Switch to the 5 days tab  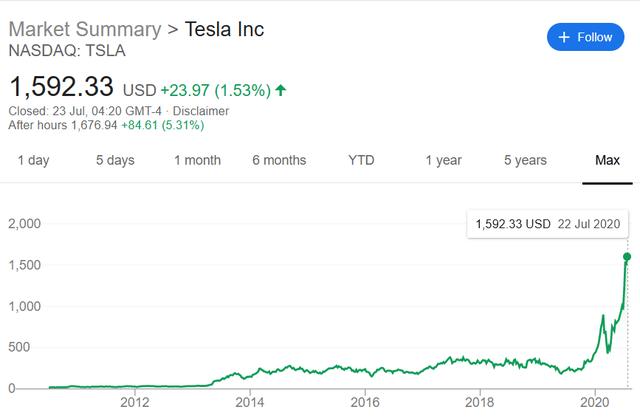(114, 160)
